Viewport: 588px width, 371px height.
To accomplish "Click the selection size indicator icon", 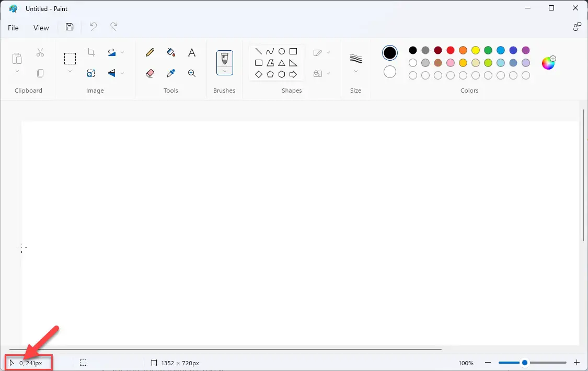I will [x=83, y=363].
